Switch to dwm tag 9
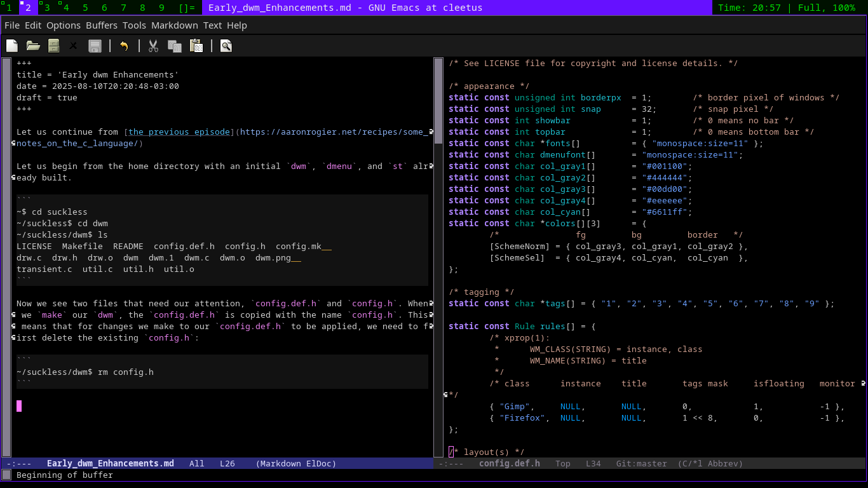Image resolution: width=868 pixels, height=488 pixels. [162, 8]
